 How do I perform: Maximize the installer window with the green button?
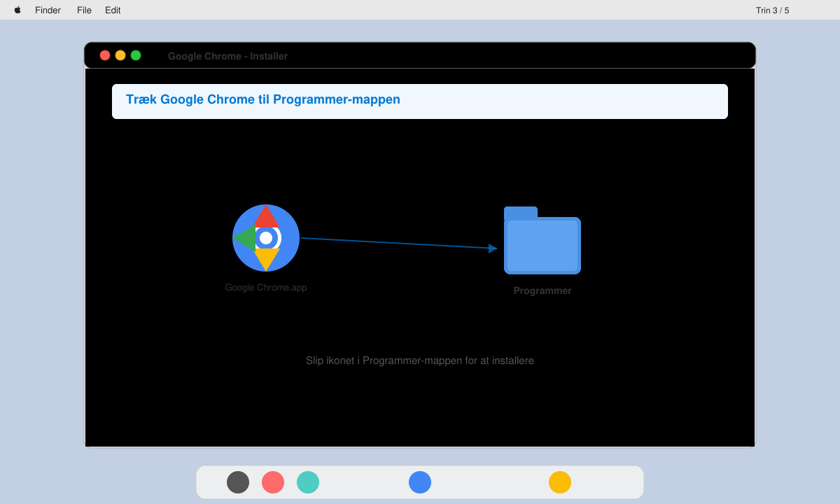click(136, 55)
